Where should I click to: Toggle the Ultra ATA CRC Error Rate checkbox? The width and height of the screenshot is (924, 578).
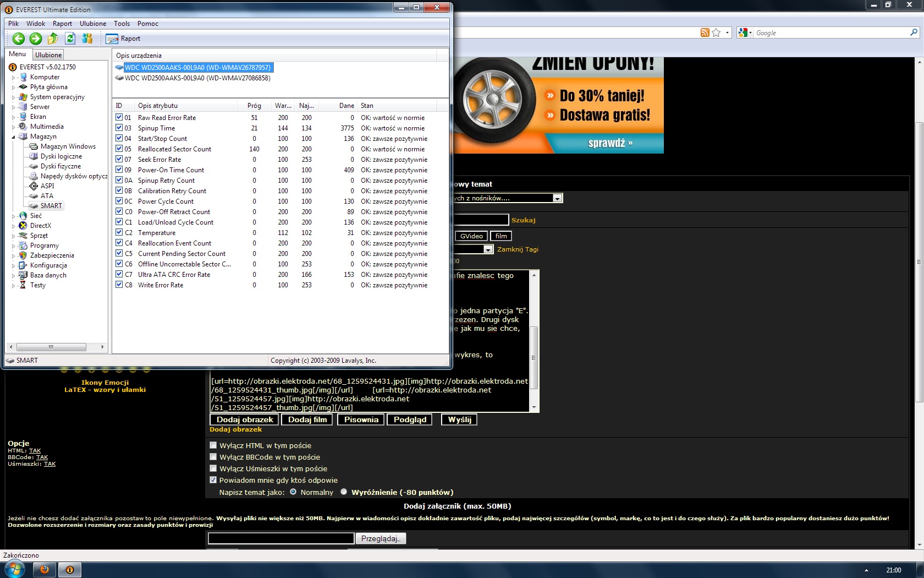click(119, 274)
